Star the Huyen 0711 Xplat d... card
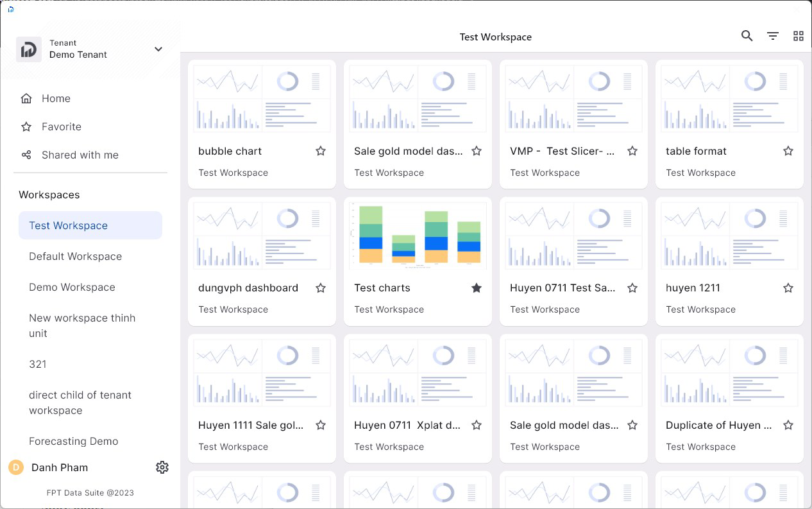Screen dimensions: 812x509 [x=477, y=425]
